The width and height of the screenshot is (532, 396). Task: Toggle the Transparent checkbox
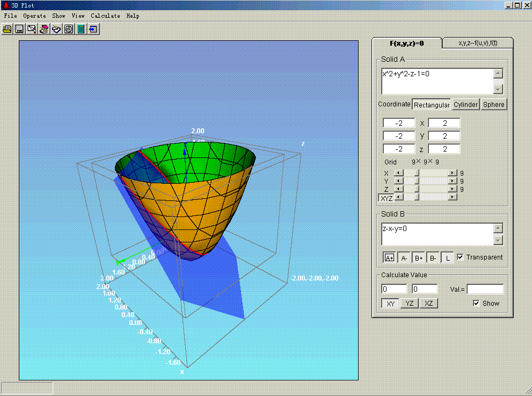pos(460,257)
